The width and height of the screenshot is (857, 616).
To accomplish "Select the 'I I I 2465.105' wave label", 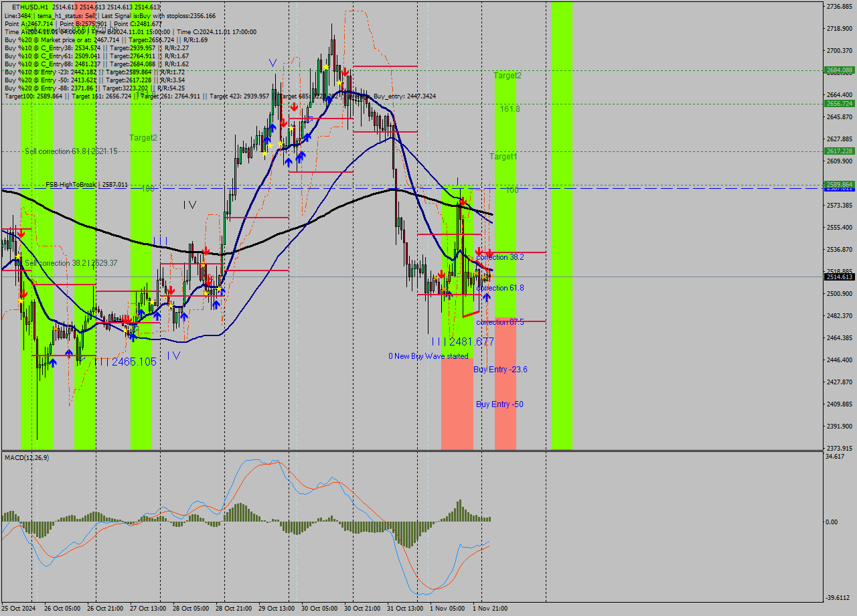I will point(125,362).
